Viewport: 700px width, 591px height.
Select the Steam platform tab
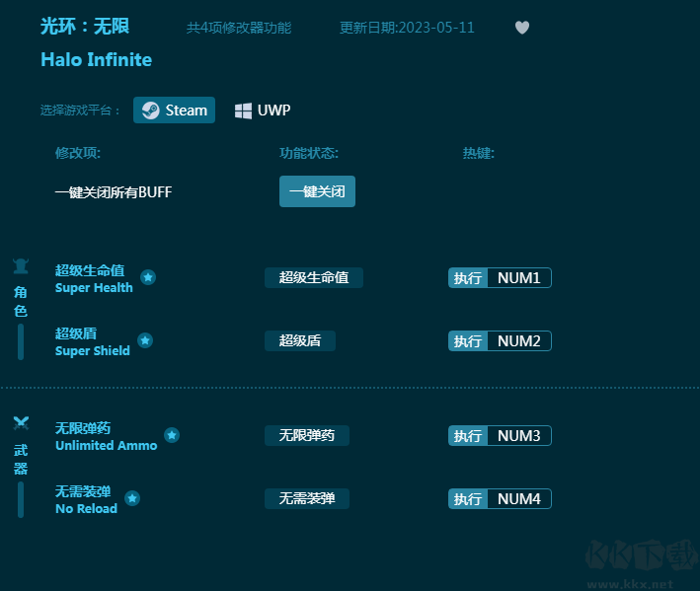(175, 111)
